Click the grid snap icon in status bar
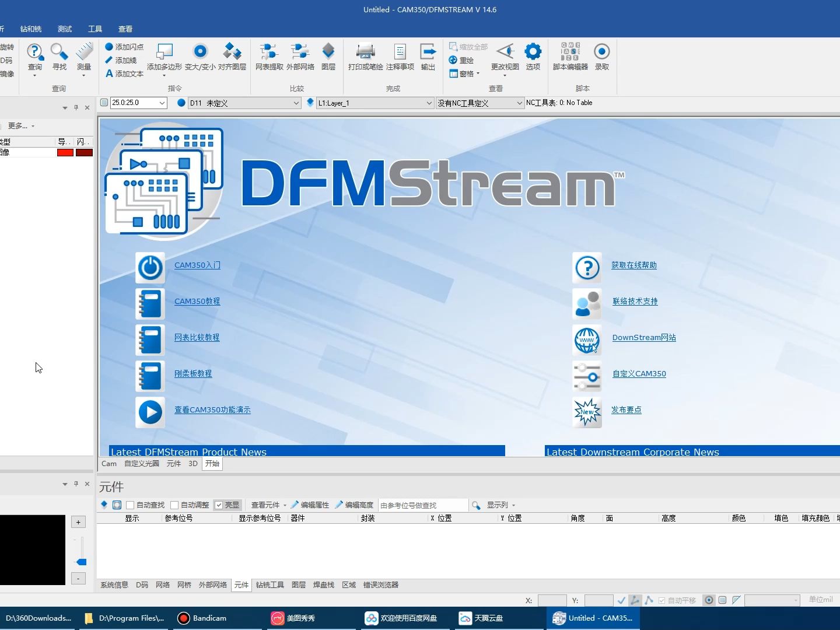 [722, 600]
